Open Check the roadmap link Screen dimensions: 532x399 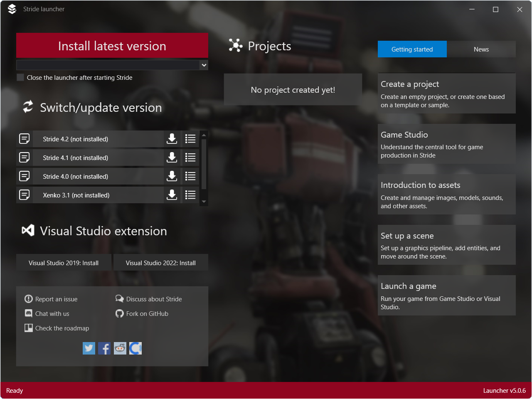point(57,328)
